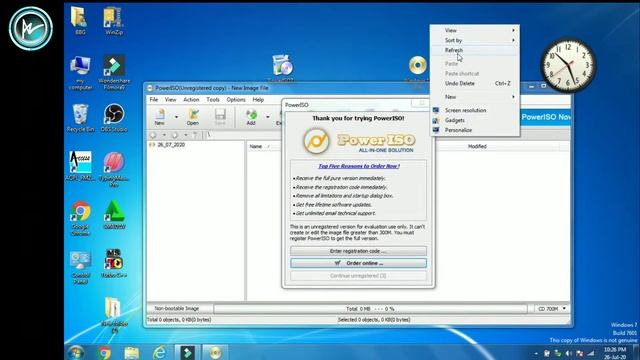Open the Help menu in PowerISO
Image resolution: width=640 pixels, height=360 pixels.
coord(258,100)
